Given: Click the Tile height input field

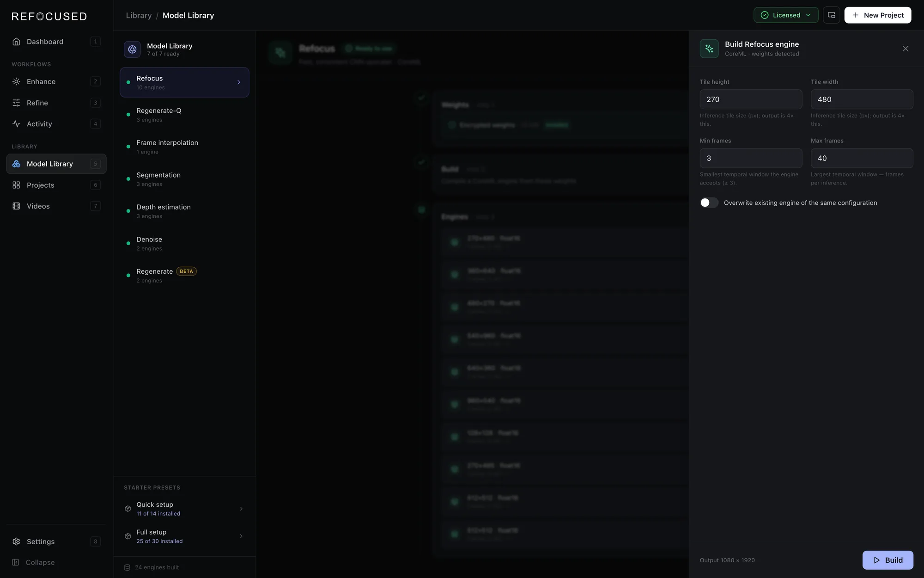Looking at the screenshot, I should point(751,99).
